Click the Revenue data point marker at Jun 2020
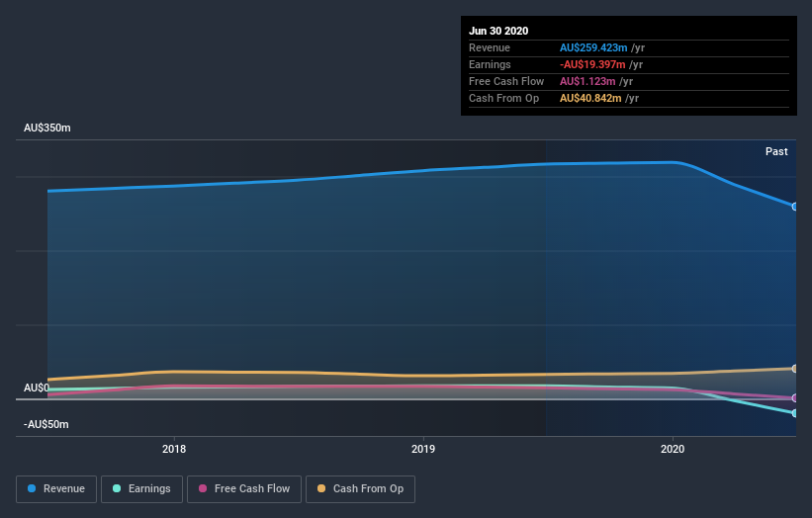812x518 pixels. (794, 207)
